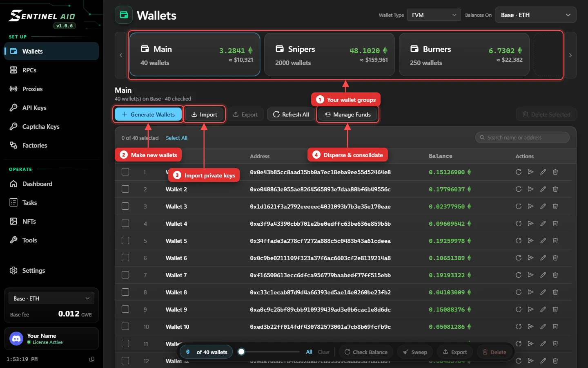Refresh balance icon for Wallet 2 row
Image resolution: width=588 pixels, height=368 pixels.
point(518,189)
